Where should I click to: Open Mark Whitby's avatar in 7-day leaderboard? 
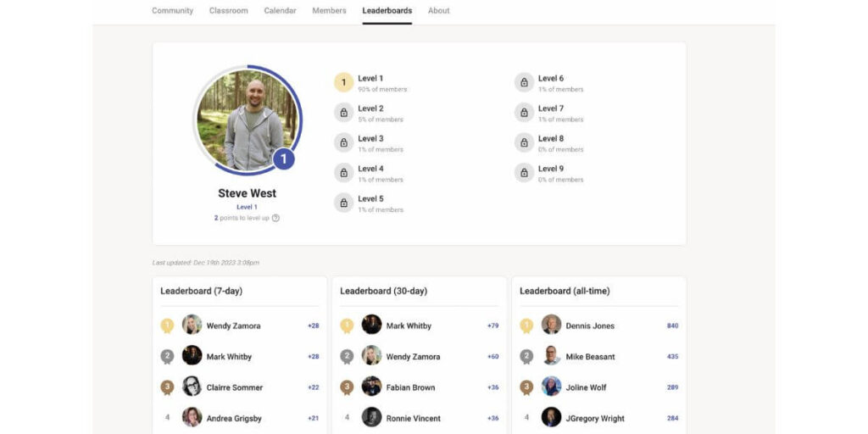point(192,355)
